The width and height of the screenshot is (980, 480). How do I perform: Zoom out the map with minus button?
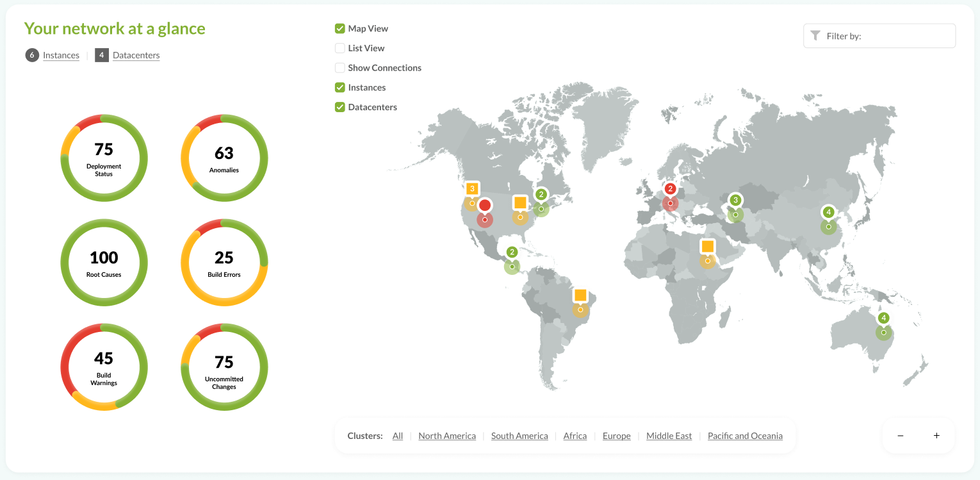[x=900, y=436]
